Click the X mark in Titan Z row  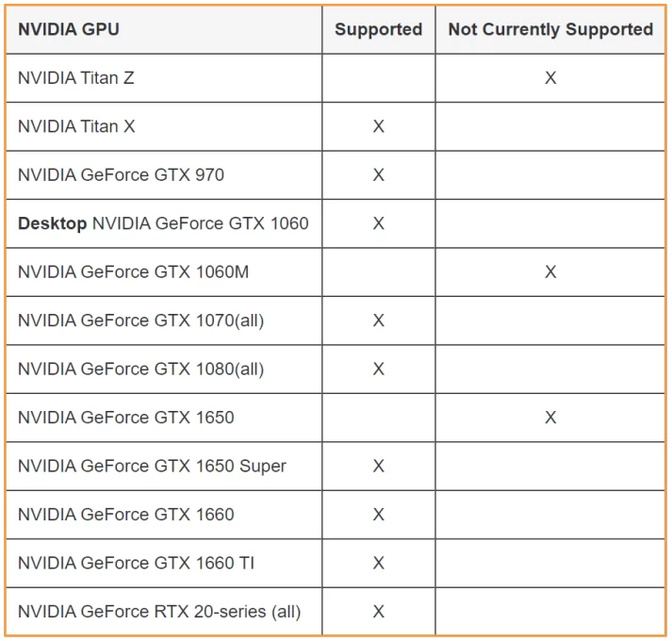[x=550, y=78]
